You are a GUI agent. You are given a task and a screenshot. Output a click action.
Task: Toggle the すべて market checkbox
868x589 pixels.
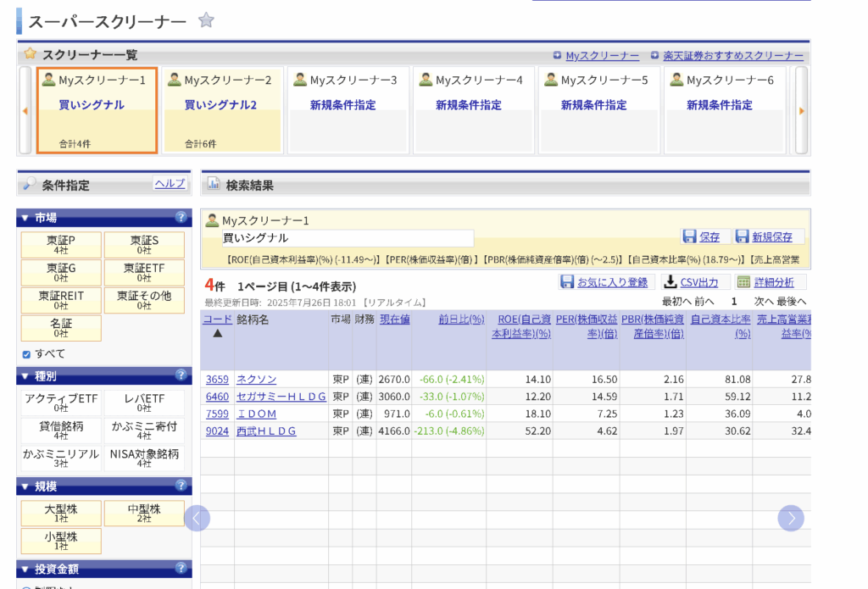pyautogui.click(x=26, y=354)
